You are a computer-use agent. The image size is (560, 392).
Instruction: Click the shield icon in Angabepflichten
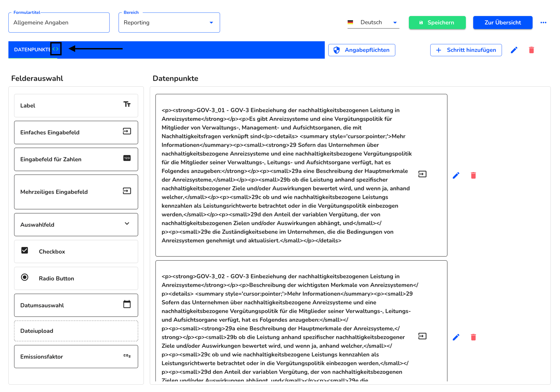tap(336, 50)
